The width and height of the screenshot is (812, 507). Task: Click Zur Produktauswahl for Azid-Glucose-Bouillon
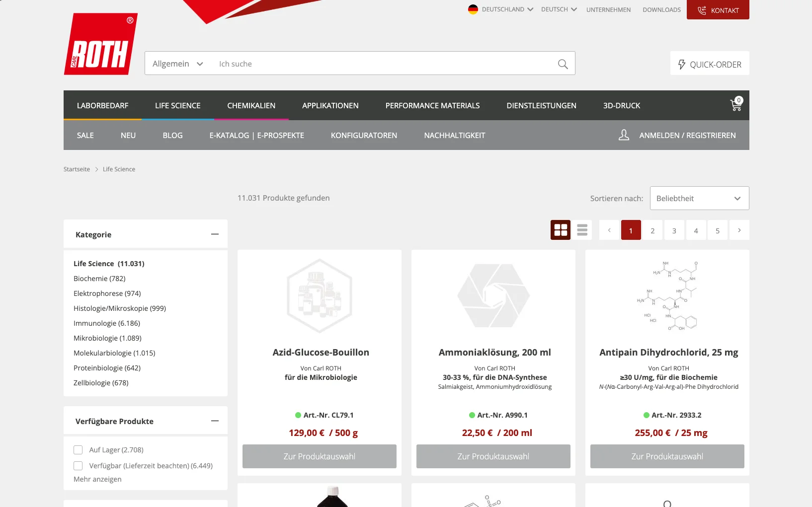tap(320, 456)
